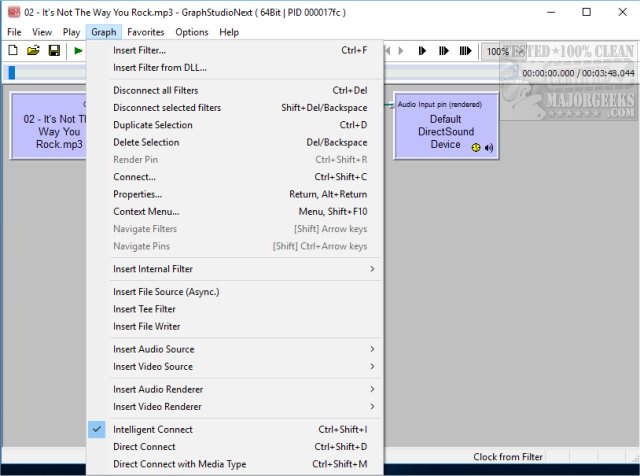This screenshot has width=640, height=476.
Task: Open Properties... from the Graph menu
Action: [x=235, y=194]
